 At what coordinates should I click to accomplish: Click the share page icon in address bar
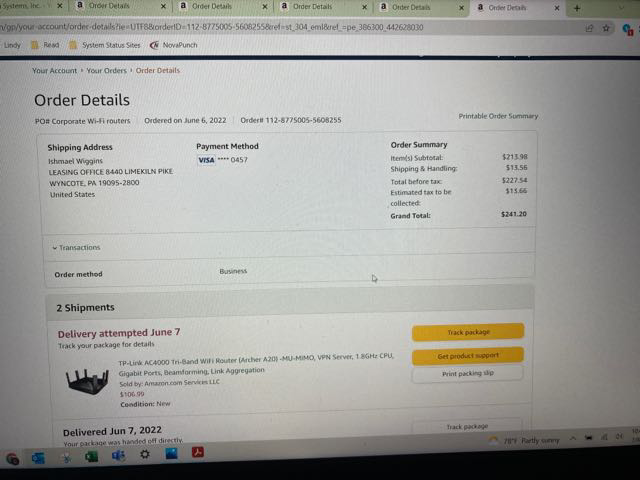pyautogui.click(x=589, y=28)
